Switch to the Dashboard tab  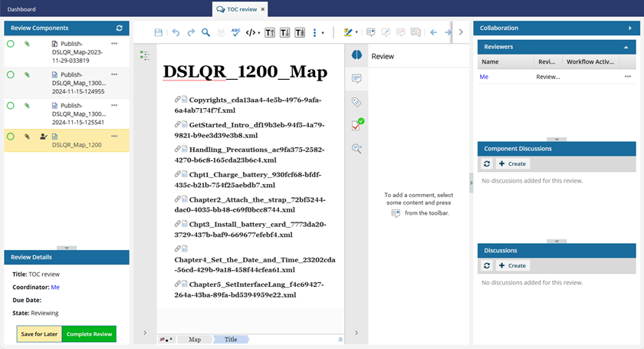click(21, 9)
